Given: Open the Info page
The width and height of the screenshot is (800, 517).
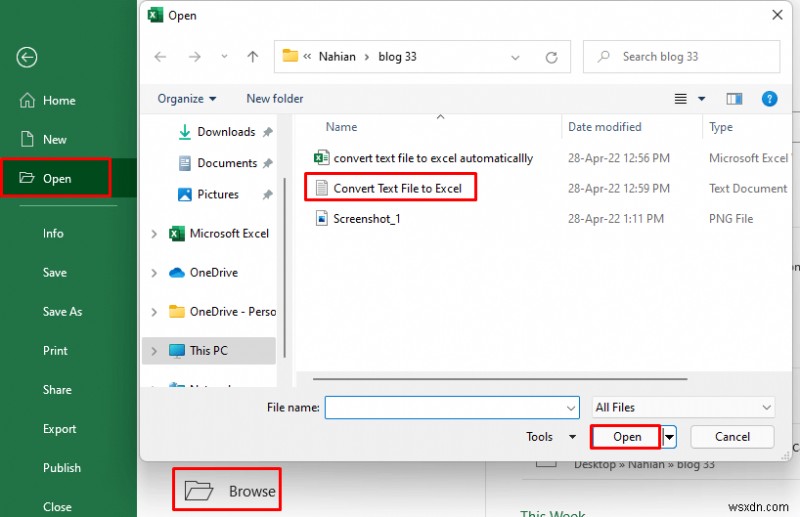Looking at the screenshot, I should (x=53, y=233).
